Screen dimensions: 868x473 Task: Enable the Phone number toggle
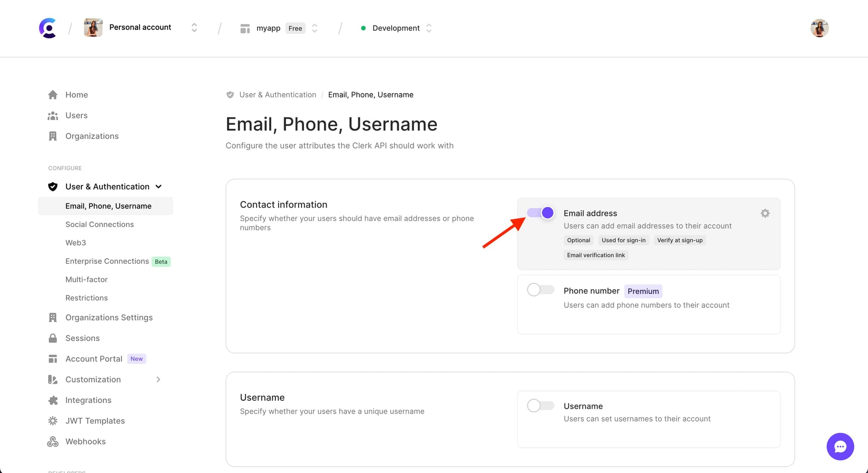click(x=540, y=289)
